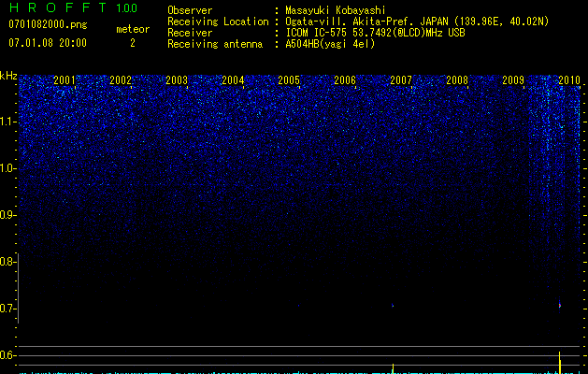The image size is (588, 374).
Task: Click the 0.9 kHz axis label
Action: point(7,215)
